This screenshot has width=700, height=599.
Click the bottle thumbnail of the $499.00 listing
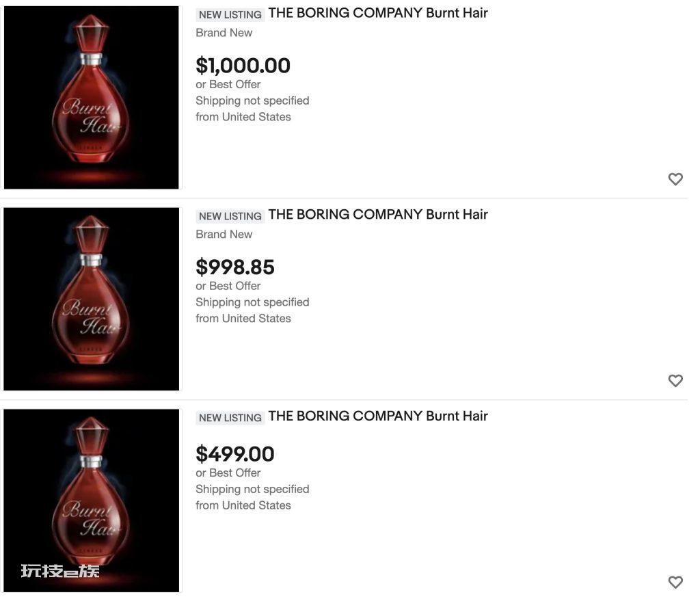click(92, 500)
